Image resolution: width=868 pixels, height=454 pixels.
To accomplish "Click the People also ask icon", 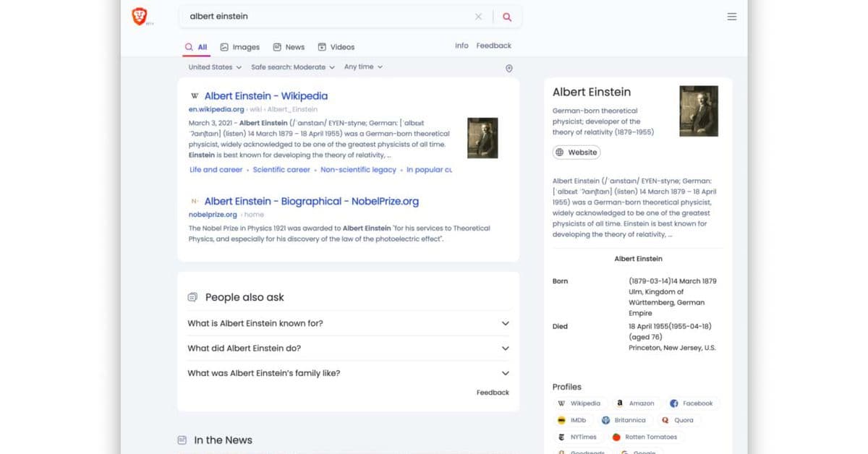I will [192, 297].
